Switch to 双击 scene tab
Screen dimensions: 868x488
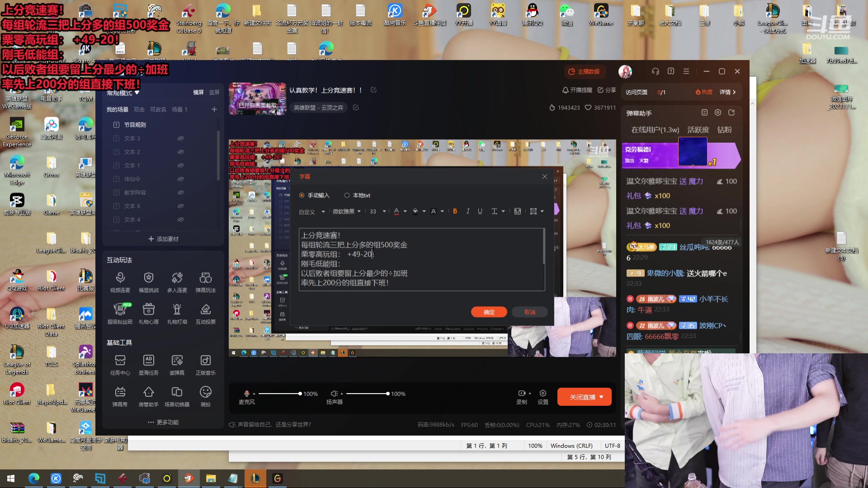(x=139, y=109)
